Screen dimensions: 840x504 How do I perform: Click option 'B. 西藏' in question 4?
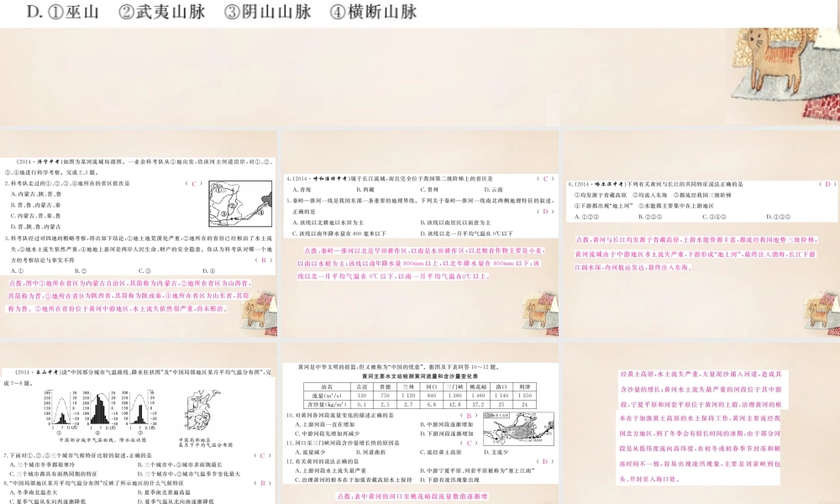point(365,190)
